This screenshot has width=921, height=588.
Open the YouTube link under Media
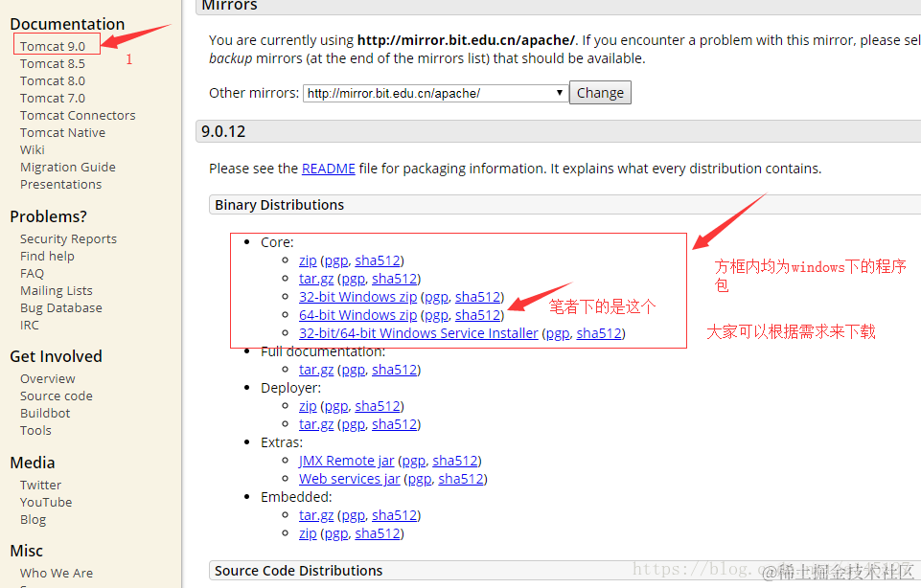click(x=46, y=503)
